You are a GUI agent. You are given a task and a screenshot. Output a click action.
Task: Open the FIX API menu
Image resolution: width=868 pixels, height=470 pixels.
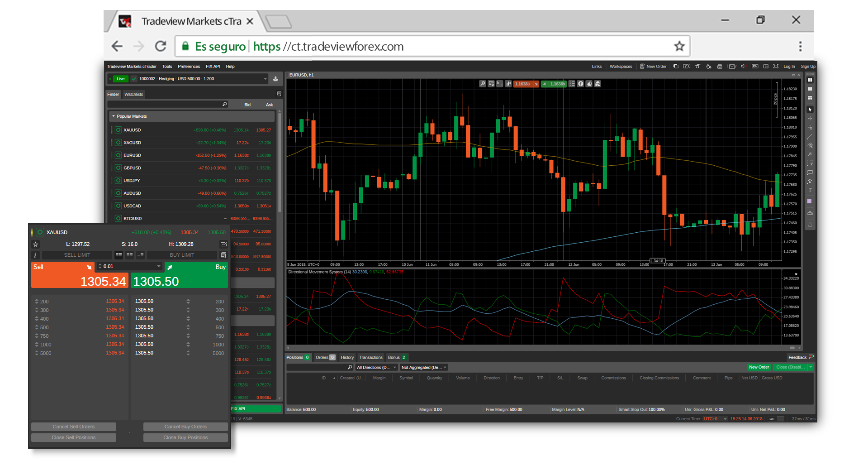point(213,67)
